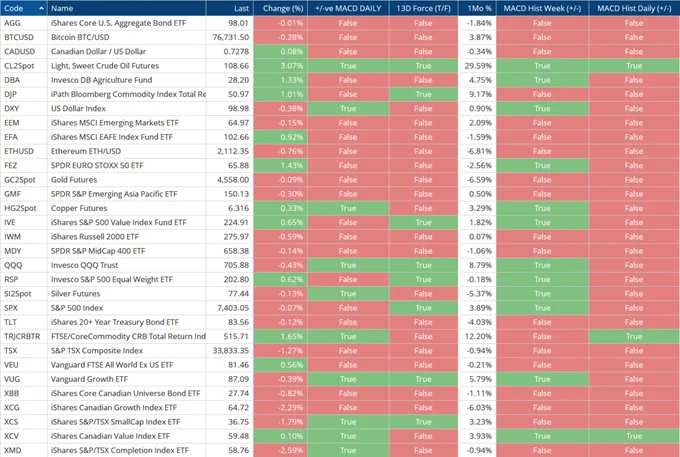Viewport: 680px width, 457px height.
Task: Click S&P 500 Index name
Action: [77, 308]
